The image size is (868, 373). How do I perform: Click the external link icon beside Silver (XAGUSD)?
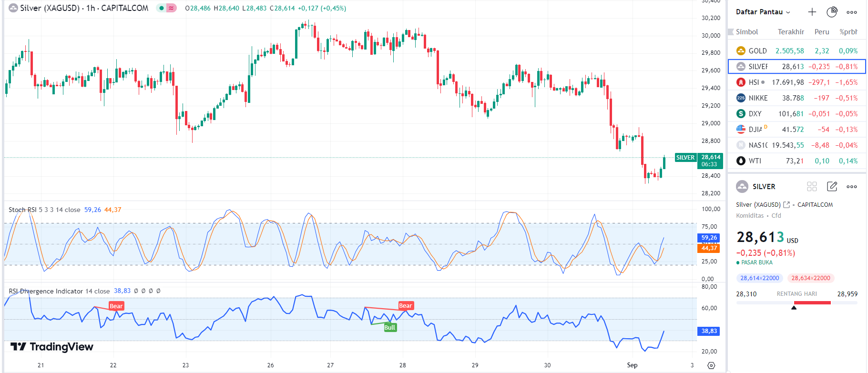786,204
